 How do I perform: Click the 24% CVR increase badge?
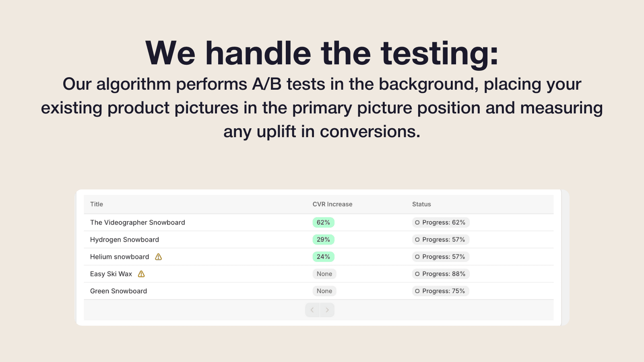[x=323, y=257]
